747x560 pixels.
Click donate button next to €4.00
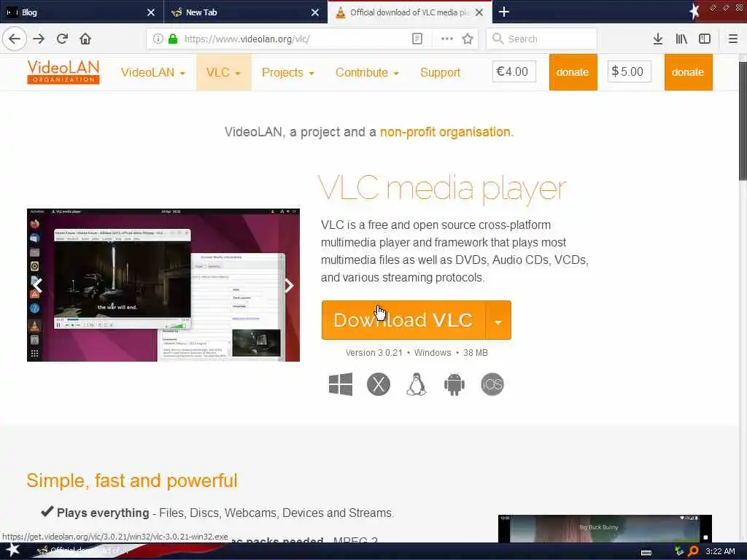(573, 72)
